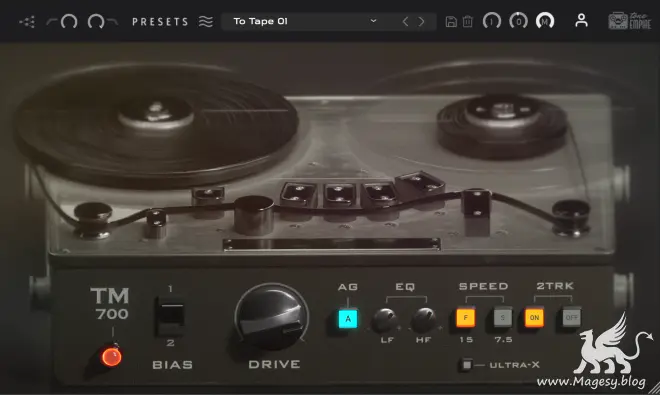The height and width of the screenshot is (395, 660).
Task: Go to the previous preset with the left chevron
Action: (x=405, y=21)
